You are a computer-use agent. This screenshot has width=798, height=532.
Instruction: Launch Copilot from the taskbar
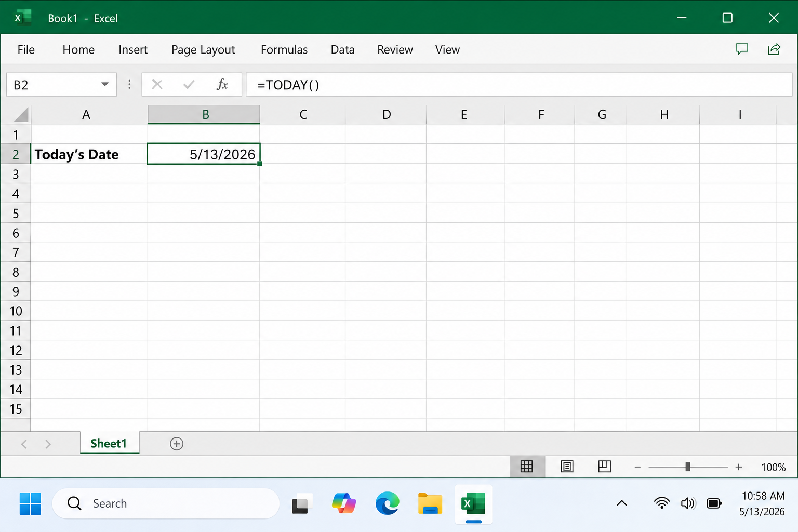344,503
